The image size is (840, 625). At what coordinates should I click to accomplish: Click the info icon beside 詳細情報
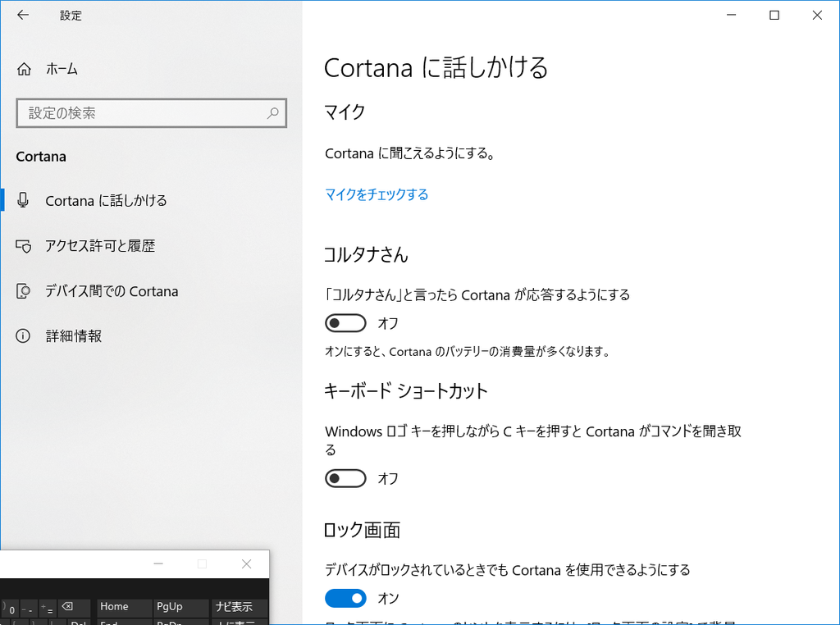[x=23, y=335]
